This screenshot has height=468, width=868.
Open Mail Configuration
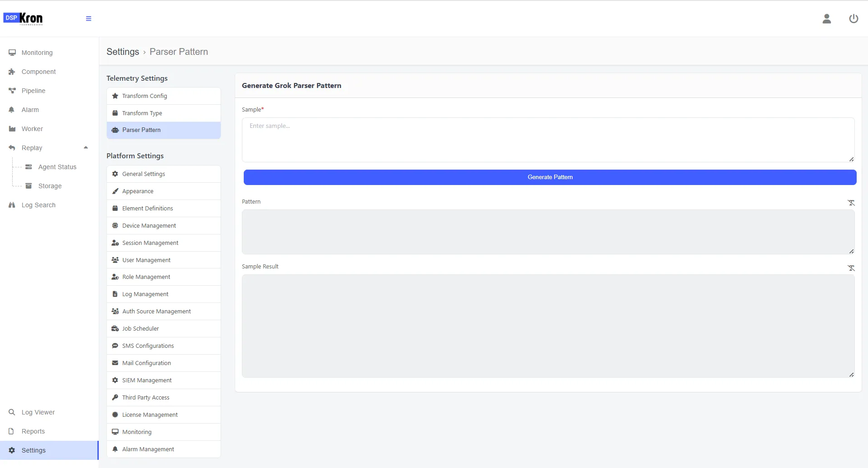click(164, 363)
